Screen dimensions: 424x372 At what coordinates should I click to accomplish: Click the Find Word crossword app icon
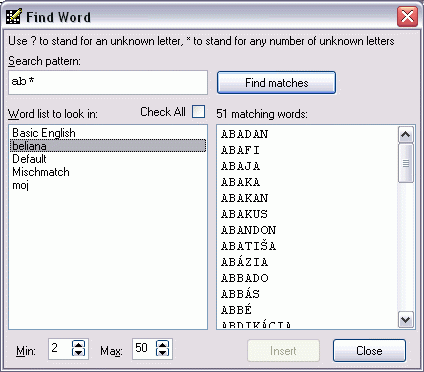(x=14, y=17)
